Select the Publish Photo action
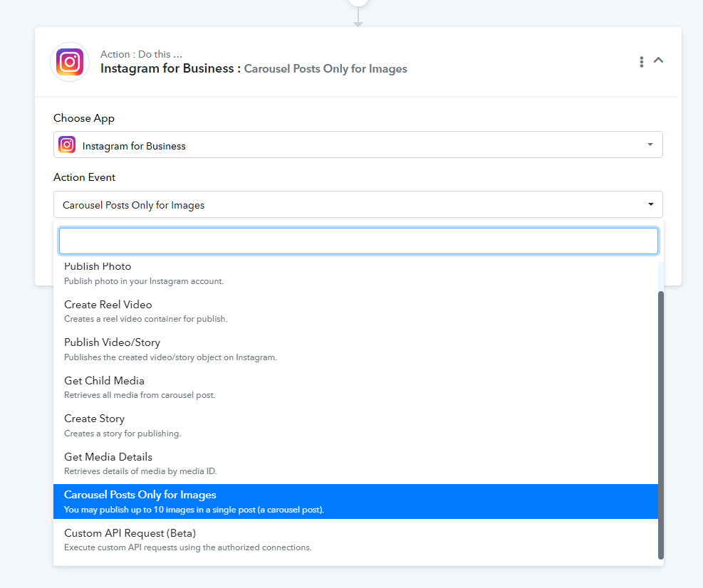The width and height of the screenshot is (703, 588). coord(355,273)
